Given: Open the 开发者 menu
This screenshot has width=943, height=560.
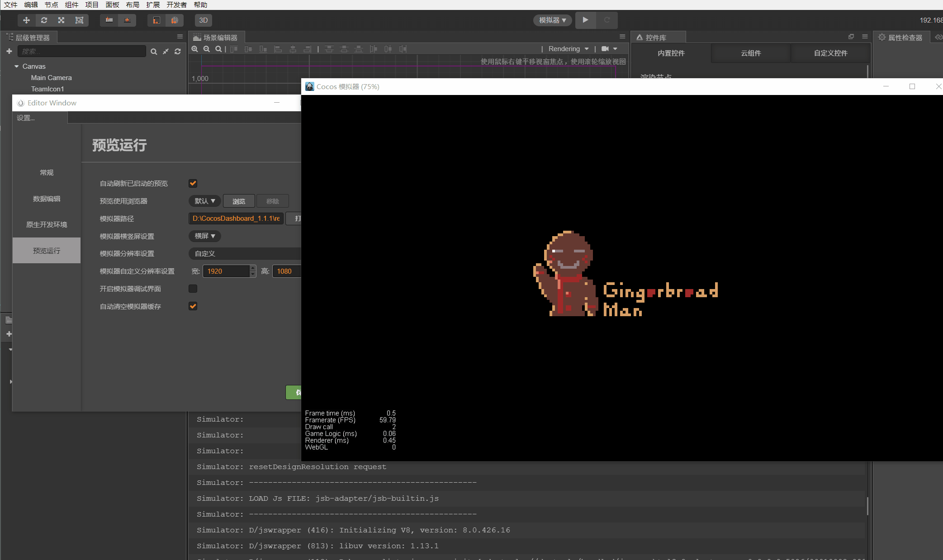Looking at the screenshot, I should pos(176,5).
